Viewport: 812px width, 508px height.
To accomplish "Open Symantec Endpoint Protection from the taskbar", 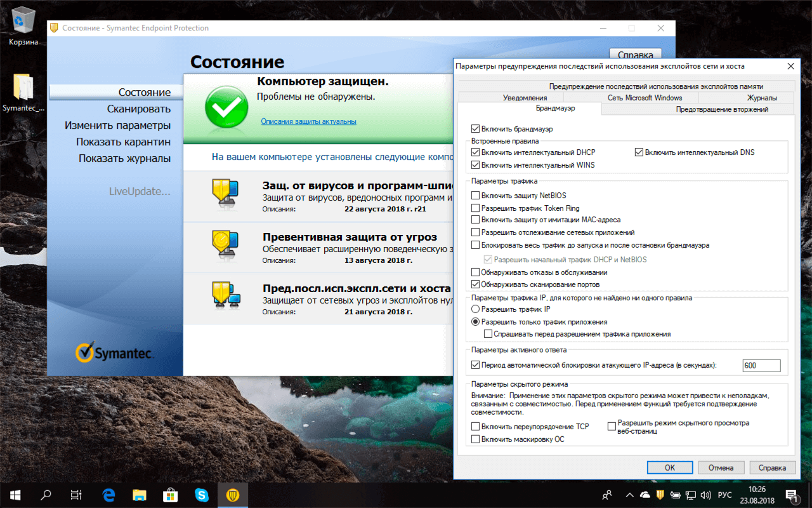I will (x=233, y=495).
